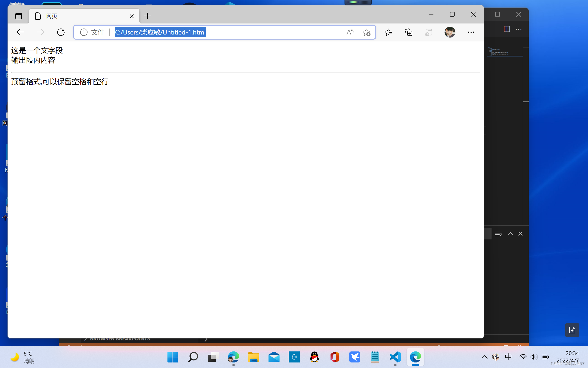Image resolution: width=588 pixels, height=368 pixels.
Task: Open the notepad app on taskbar
Action: tap(375, 357)
